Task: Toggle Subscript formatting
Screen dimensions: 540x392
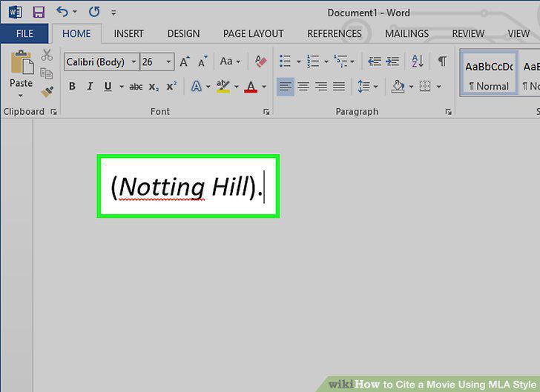Action: coord(154,87)
